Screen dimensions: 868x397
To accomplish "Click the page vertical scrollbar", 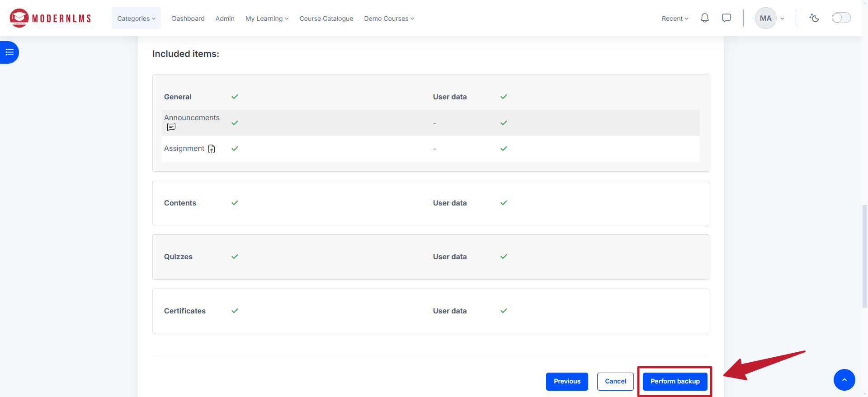I will (865, 256).
